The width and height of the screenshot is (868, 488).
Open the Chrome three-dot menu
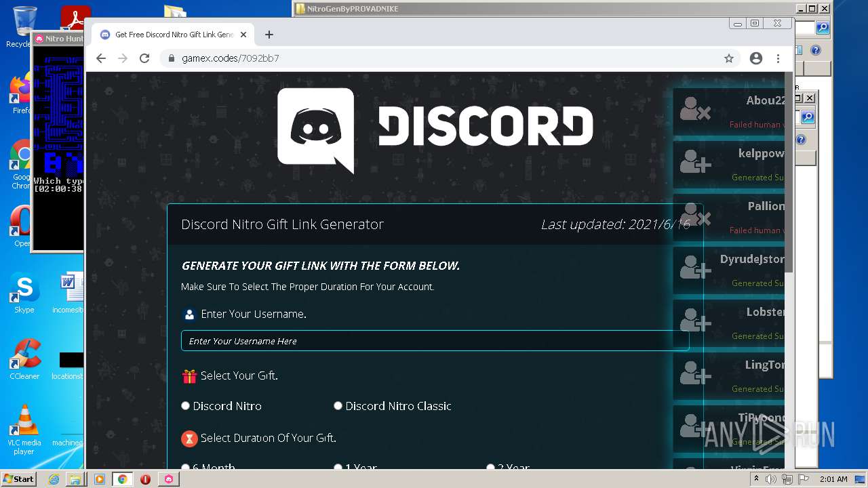coord(778,58)
